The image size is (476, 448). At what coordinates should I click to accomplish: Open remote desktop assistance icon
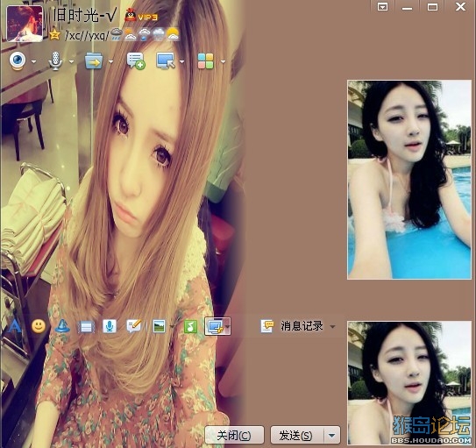tap(166, 60)
